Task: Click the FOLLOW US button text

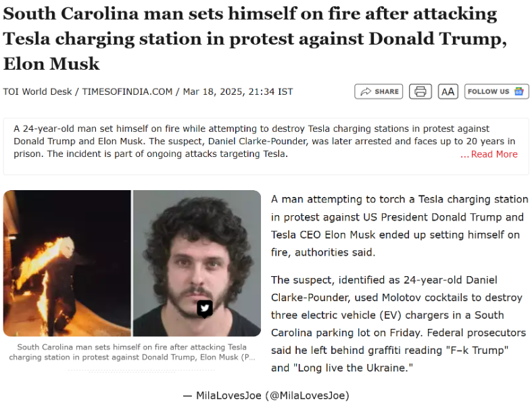Action: click(x=488, y=91)
